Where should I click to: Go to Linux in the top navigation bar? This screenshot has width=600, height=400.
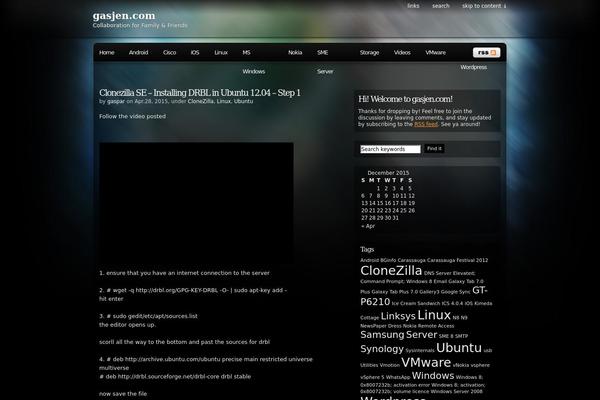coord(221,52)
